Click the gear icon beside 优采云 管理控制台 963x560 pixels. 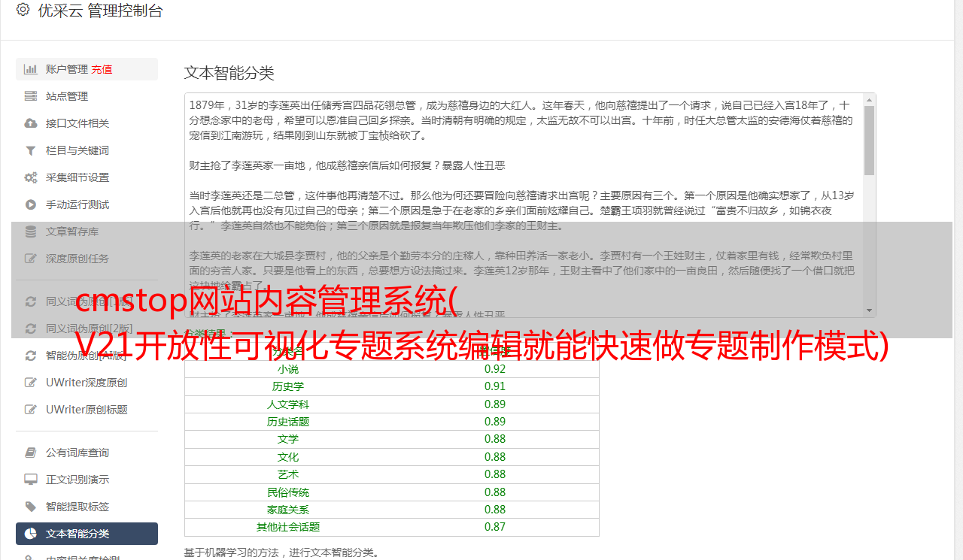tap(23, 10)
